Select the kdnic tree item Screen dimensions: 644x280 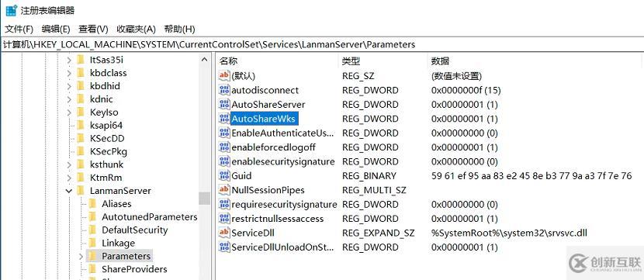(x=101, y=99)
